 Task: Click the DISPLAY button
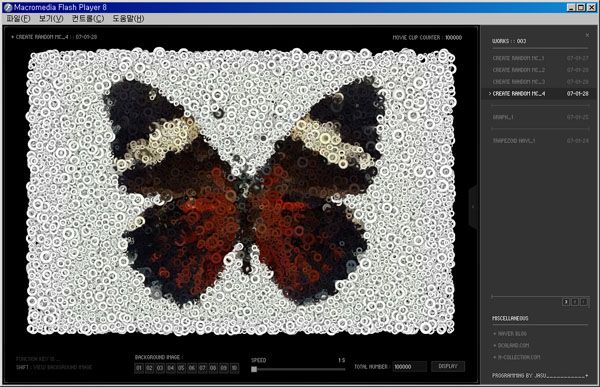(x=448, y=366)
